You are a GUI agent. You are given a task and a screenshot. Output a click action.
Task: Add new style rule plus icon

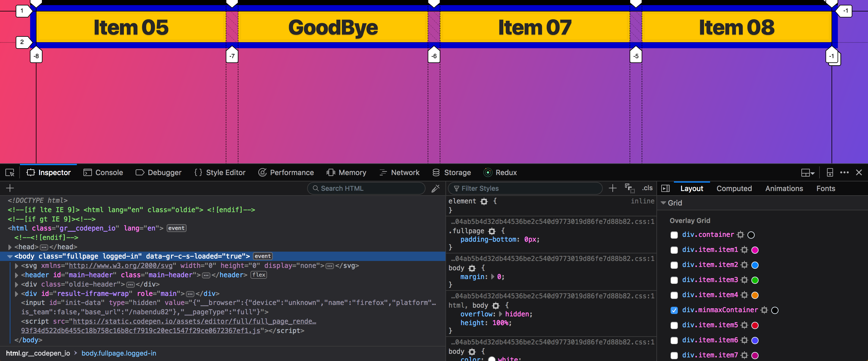[x=613, y=188]
